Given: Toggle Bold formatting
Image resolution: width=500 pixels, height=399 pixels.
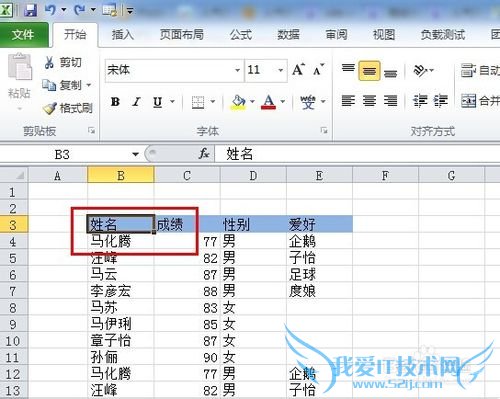Looking at the screenshot, I should (115, 102).
